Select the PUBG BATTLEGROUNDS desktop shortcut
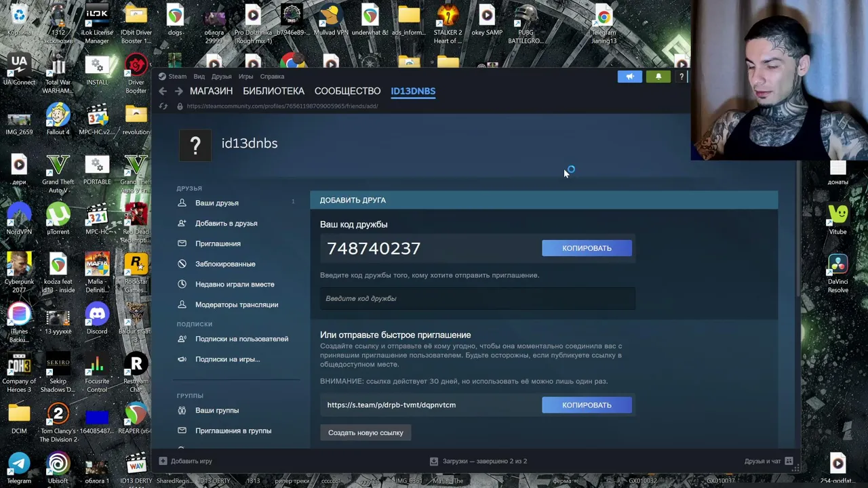 tap(526, 24)
